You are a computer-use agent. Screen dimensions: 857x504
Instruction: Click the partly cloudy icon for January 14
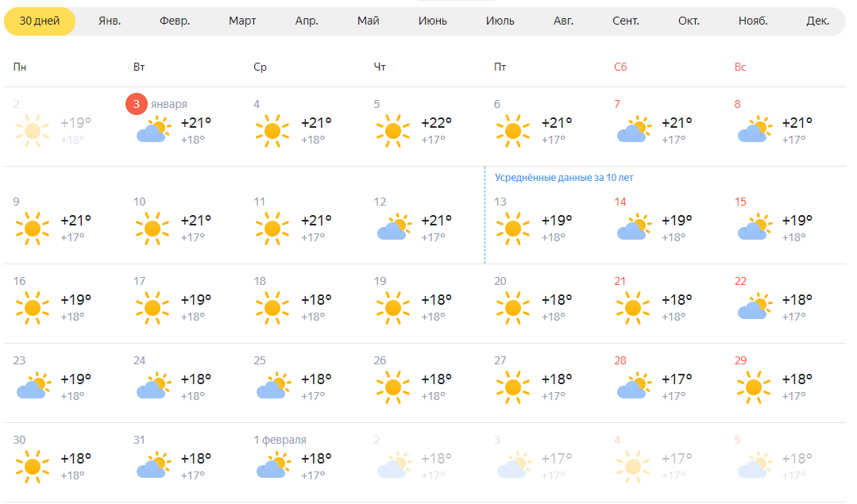pos(633,228)
